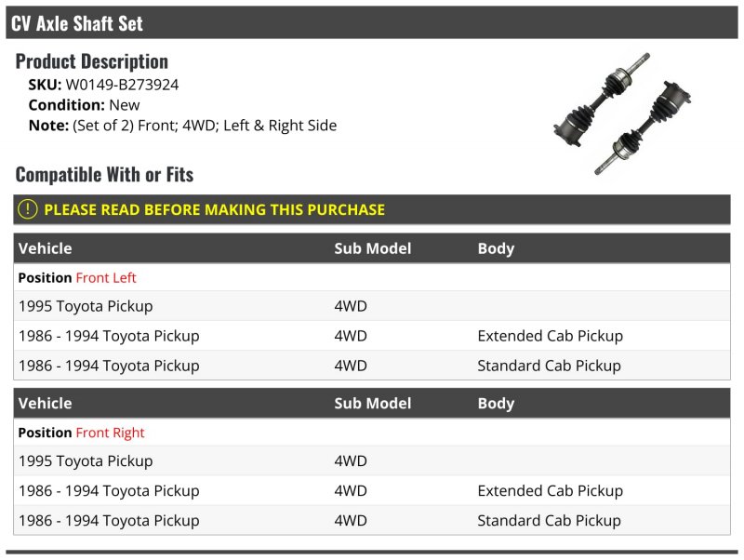Select the 1995 Toyota Pickup row under Front Right
The width and height of the screenshot is (744, 560).
click(x=372, y=460)
